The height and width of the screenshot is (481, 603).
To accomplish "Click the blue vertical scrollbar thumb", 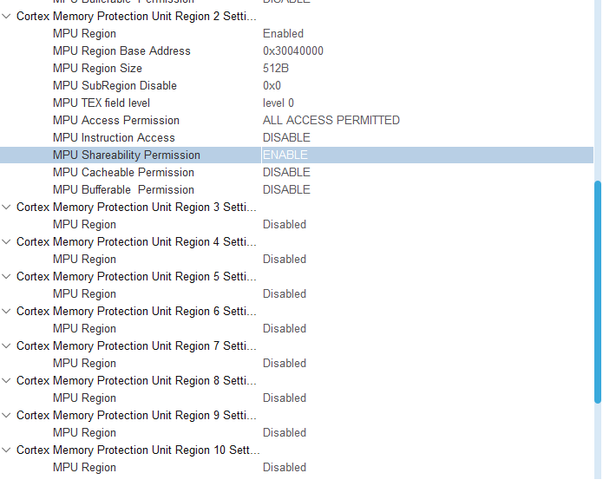I will (x=598, y=292).
